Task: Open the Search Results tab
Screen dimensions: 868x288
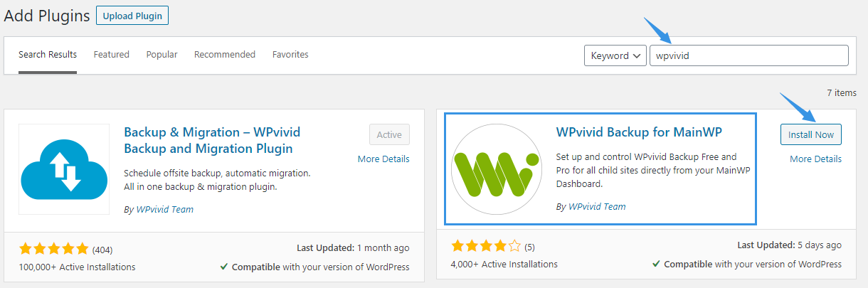Action: tap(48, 55)
